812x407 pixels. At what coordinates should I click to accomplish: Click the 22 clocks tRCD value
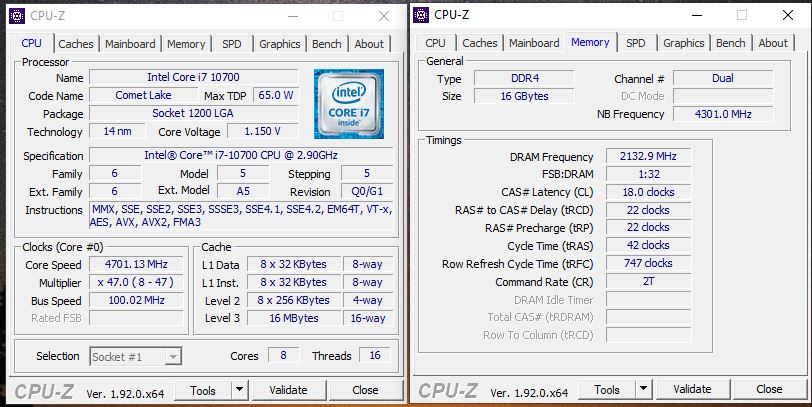(648, 210)
